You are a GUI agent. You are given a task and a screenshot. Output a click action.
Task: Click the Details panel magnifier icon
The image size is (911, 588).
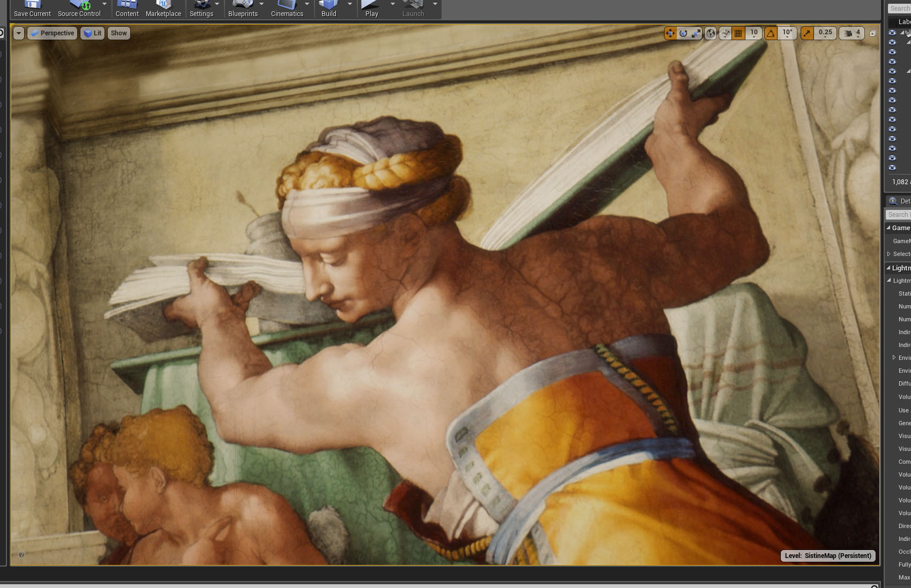click(x=893, y=201)
